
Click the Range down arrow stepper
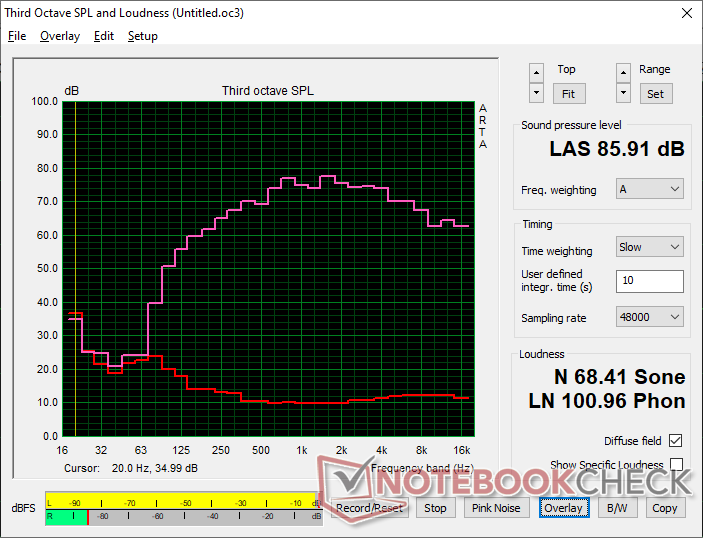tap(623, 93)
